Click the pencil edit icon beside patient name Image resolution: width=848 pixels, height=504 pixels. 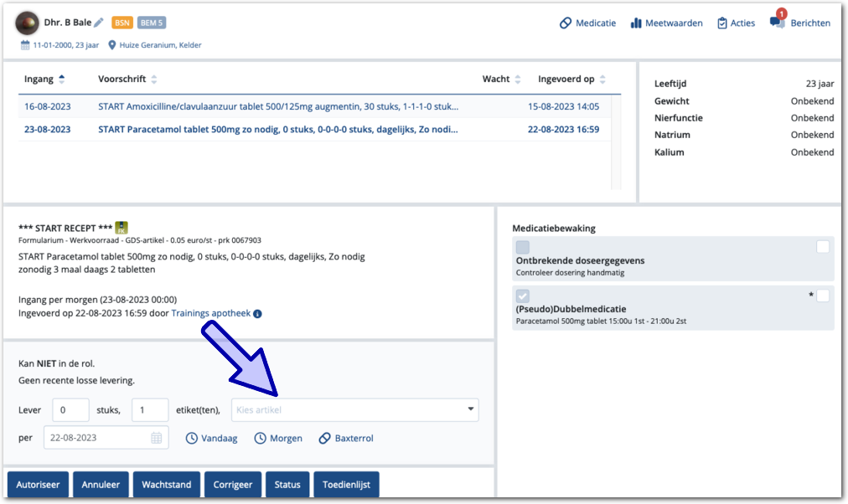pyautogui.click(x=99, y=23)
